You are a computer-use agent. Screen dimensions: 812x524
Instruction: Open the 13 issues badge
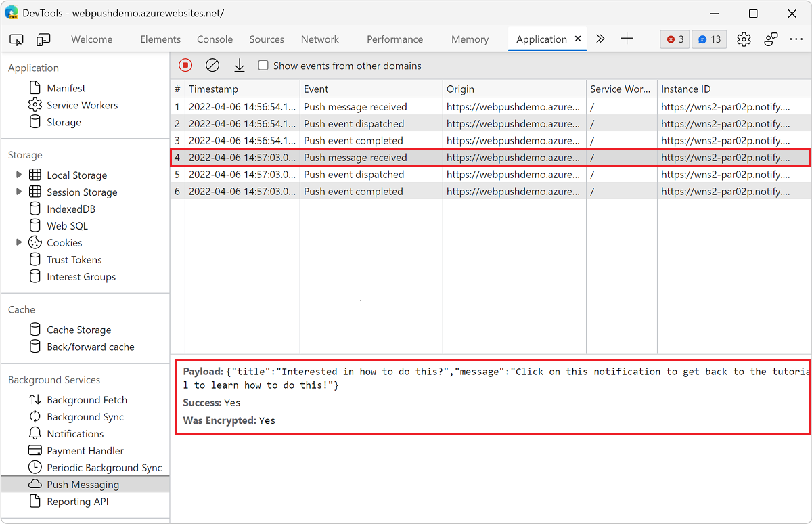pyautogui.click(x=709, y=39)
